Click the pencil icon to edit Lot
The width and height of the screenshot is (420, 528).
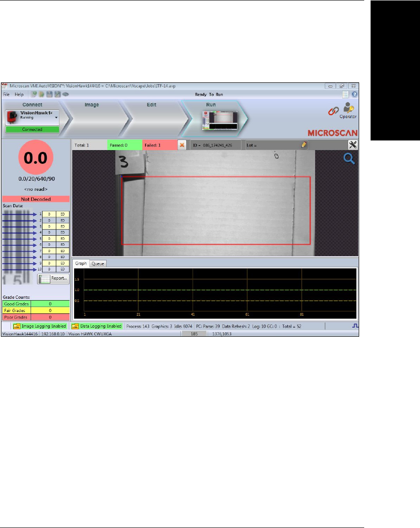(304, 145)
